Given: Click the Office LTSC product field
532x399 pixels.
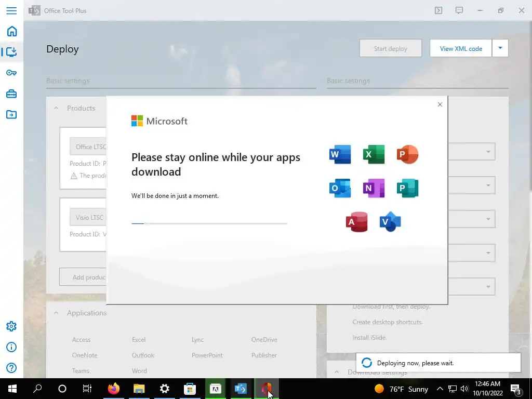Looking at the screenshot, I should [x=88, y=147].
